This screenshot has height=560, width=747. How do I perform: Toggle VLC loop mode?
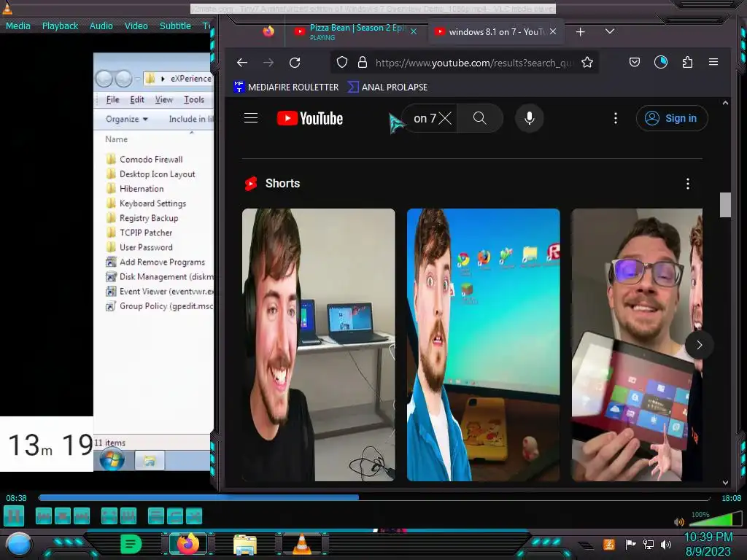[x=175, y=516]
